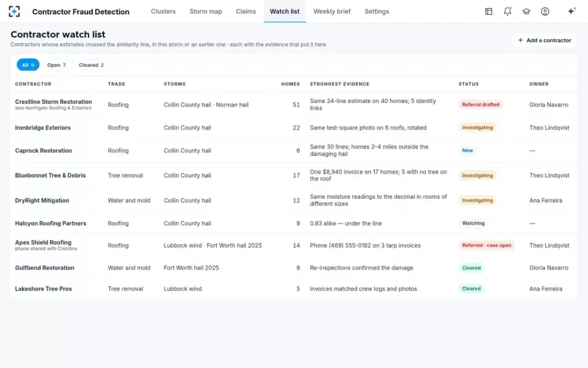The width and height of the screenshot is (588, 368).
Task: Click 'Re-inspections confirmed the damage' evidence
Action: click(x=361, y=268)
